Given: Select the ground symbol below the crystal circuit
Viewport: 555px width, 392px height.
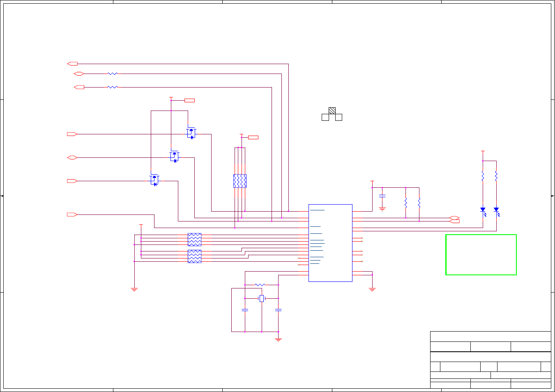Looking at the screenshot, I should tap(279, 340).
